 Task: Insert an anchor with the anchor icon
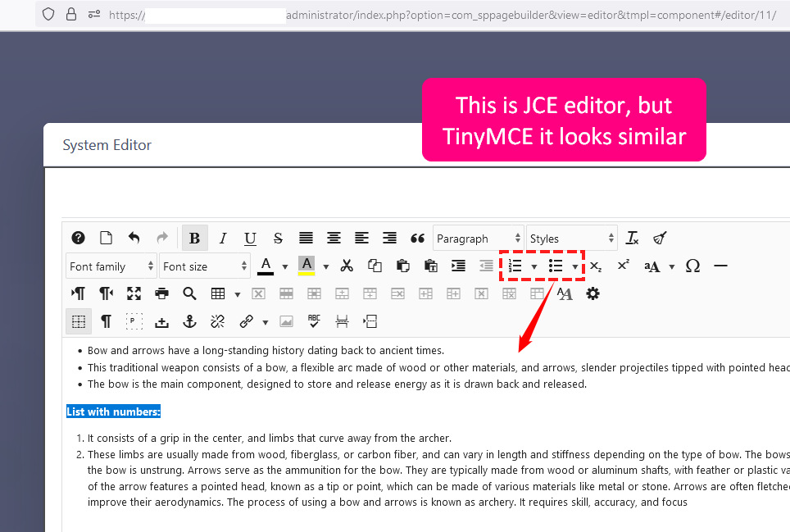click(x=189, y=321)
